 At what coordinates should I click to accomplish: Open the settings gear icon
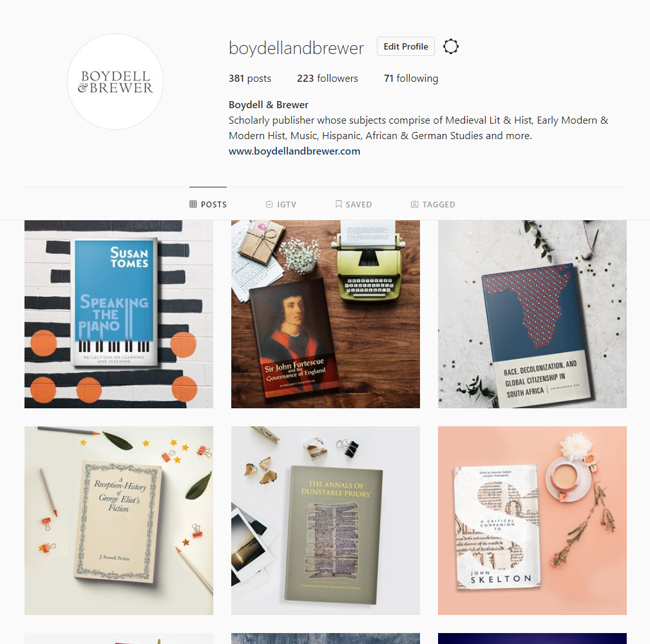[450, 46]
